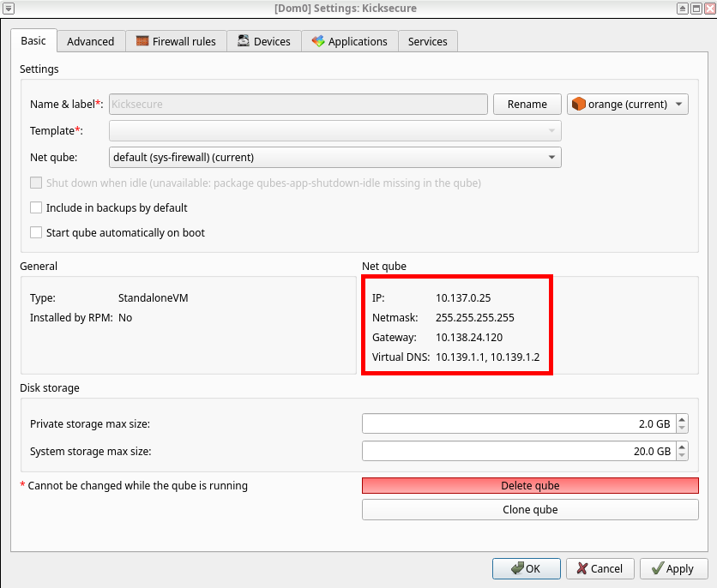Image resolution: width=717 pixels, height=588 pixels.
Task: Decrease system storage max size
Action: pos(682,455)
